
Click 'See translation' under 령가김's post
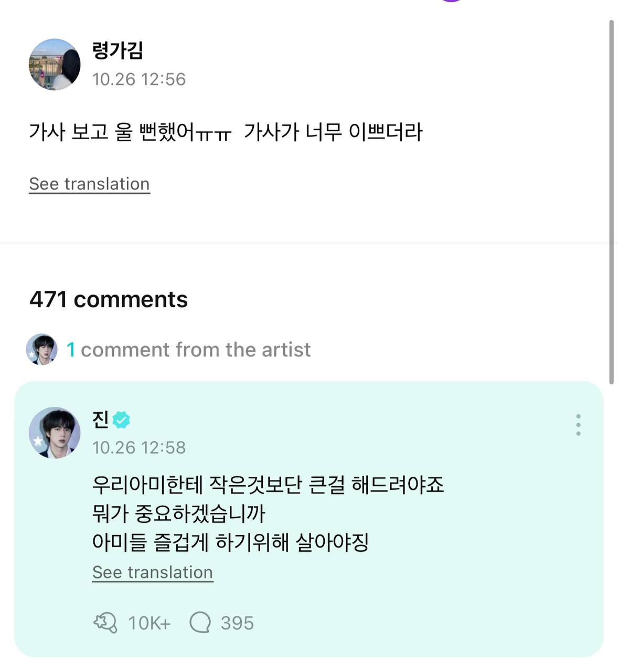click(89, 184)
